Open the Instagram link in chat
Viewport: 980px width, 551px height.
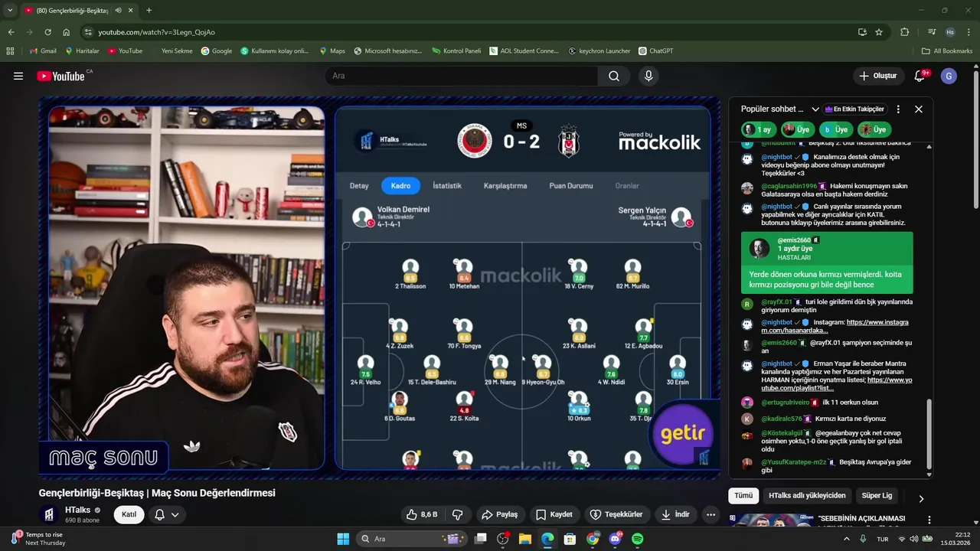click(835, 326)
